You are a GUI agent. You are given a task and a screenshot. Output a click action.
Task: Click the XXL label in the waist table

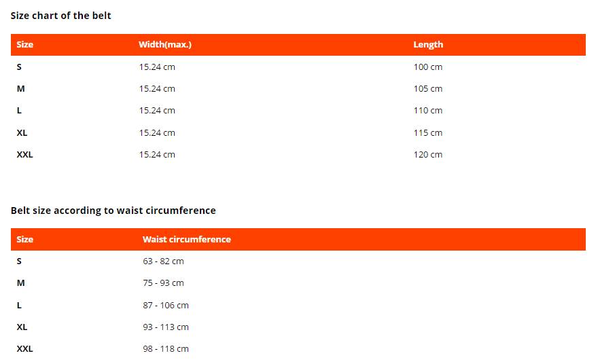tap(25, 349)
